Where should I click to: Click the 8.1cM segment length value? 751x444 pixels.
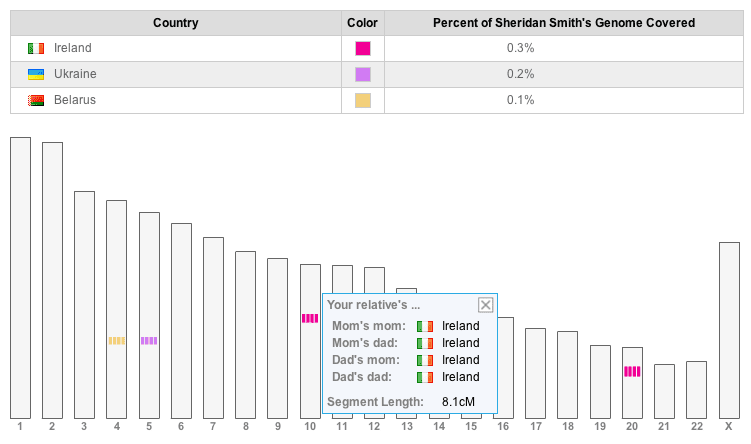tap(458, 402)
